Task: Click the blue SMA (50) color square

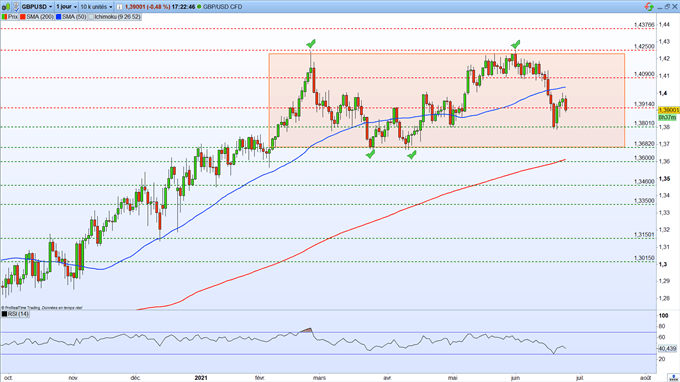Action: click(x=58, y=17)
